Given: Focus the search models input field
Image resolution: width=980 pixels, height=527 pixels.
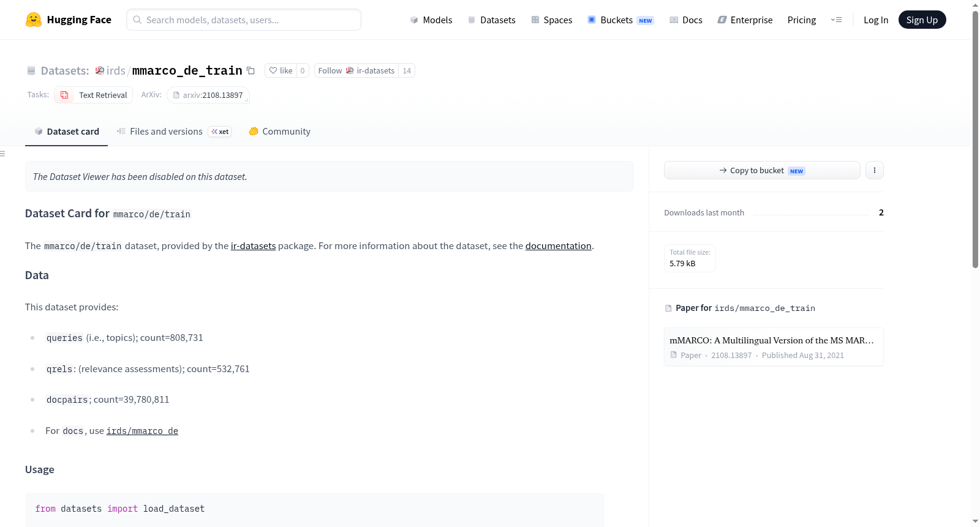Looking at the screenshot, I should (244, 20).
